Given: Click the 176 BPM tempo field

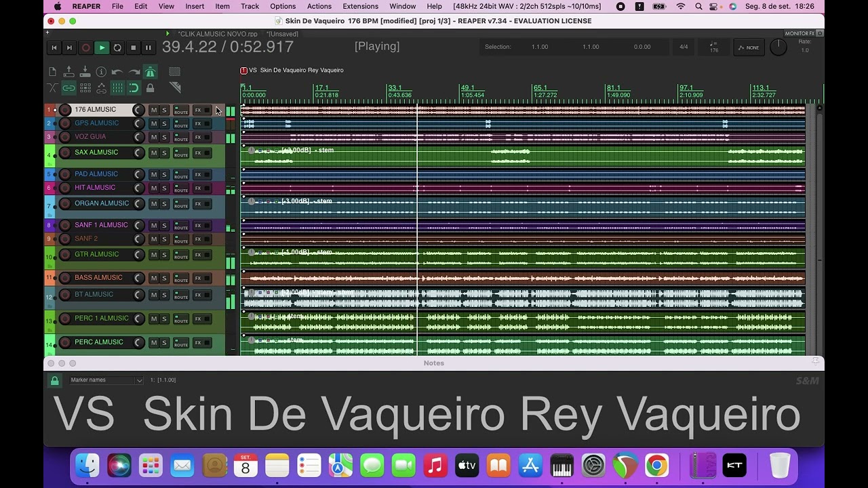Looking at the screenshot, I should click(714, 47).
